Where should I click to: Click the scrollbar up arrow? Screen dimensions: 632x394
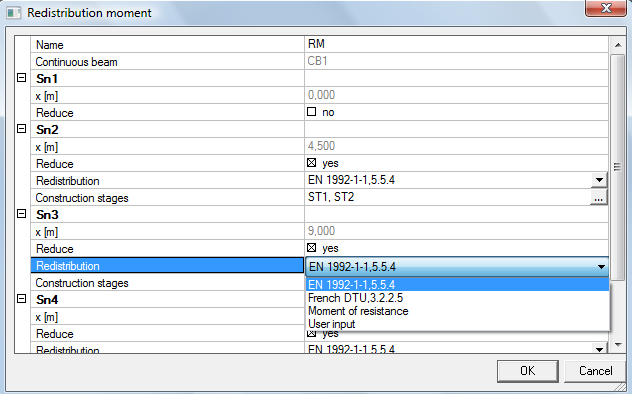point(618,45)
